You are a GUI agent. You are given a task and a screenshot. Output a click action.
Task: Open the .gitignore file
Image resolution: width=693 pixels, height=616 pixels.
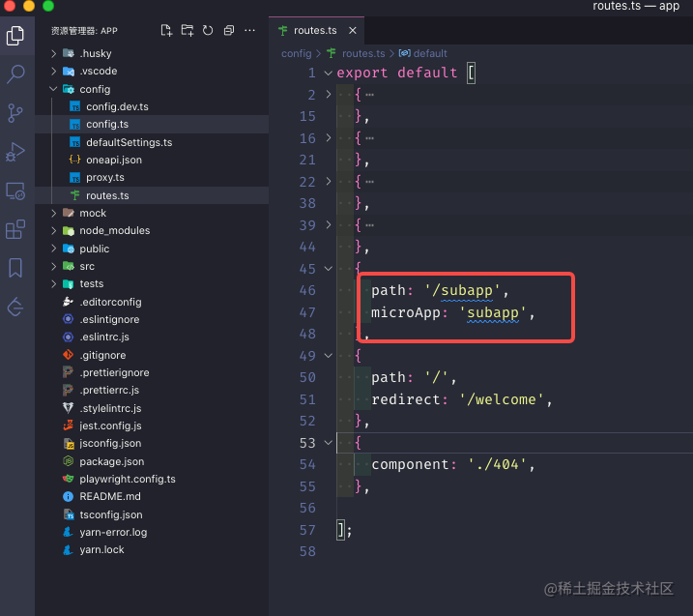coord(152,355)
